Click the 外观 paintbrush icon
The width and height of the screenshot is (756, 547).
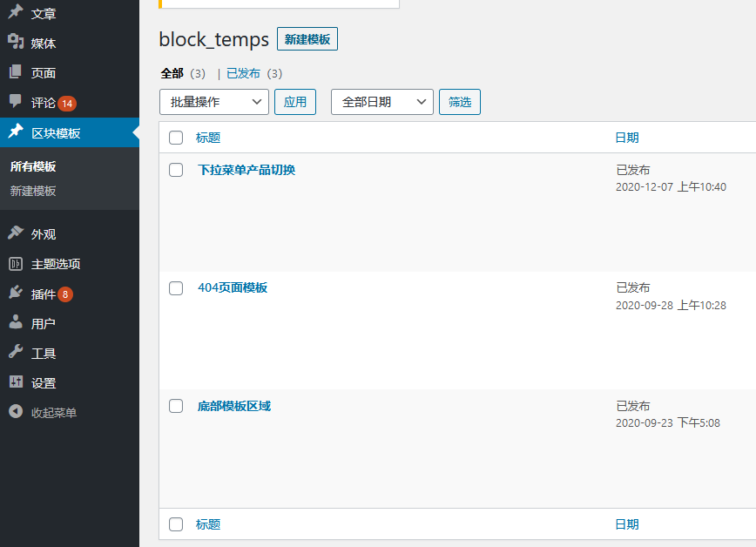pyautogui.click(x=16, y=233)
